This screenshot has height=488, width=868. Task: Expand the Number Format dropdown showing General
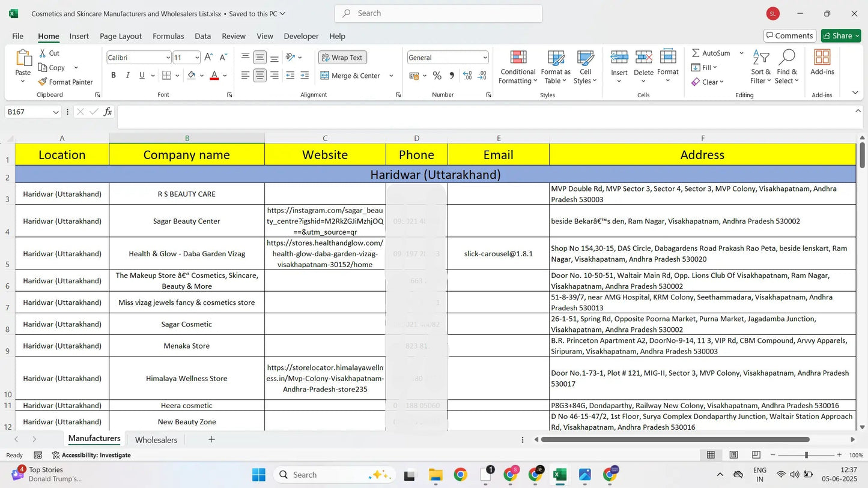(484, 57)
